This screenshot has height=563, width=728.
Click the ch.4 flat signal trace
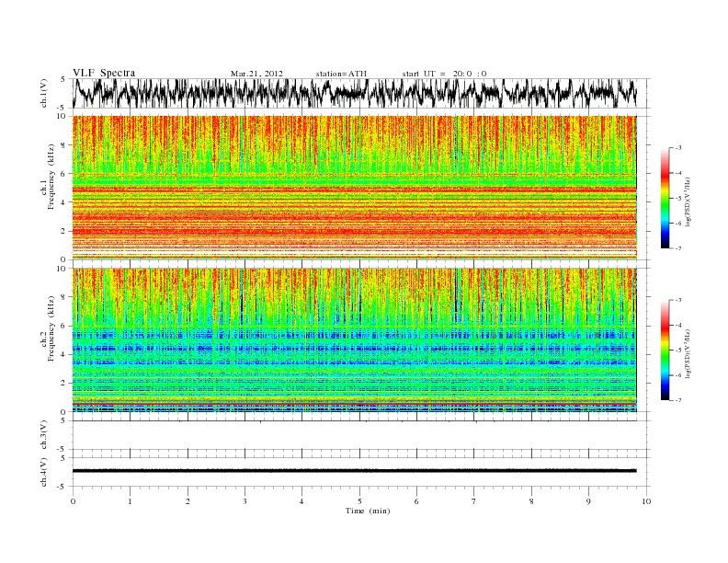click(x=354, y=471)
